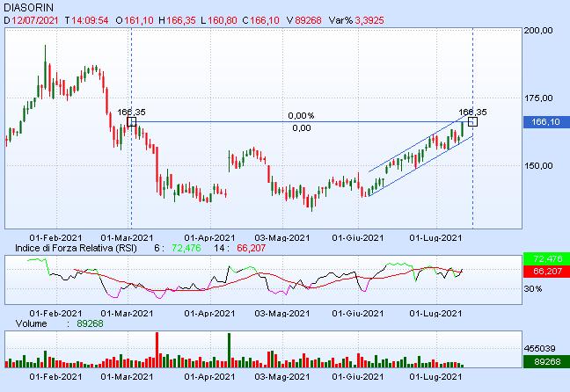Viewport: 570px width, 392px height.
Task: Click 01-Mar-2021 under the volume panel
Action: coord(127,376)
